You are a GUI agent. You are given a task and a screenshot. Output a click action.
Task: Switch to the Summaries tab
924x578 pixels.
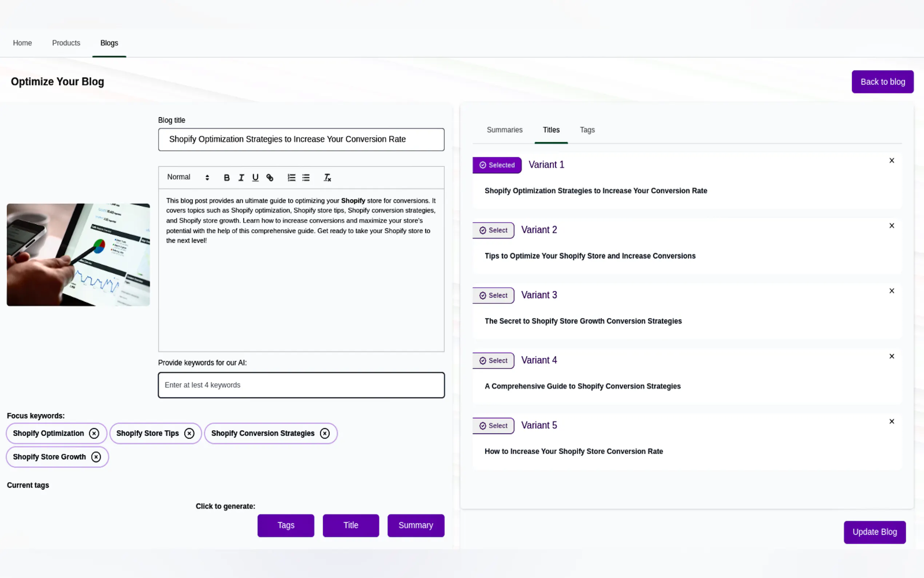pyautogui.click(x=504, y=130)
